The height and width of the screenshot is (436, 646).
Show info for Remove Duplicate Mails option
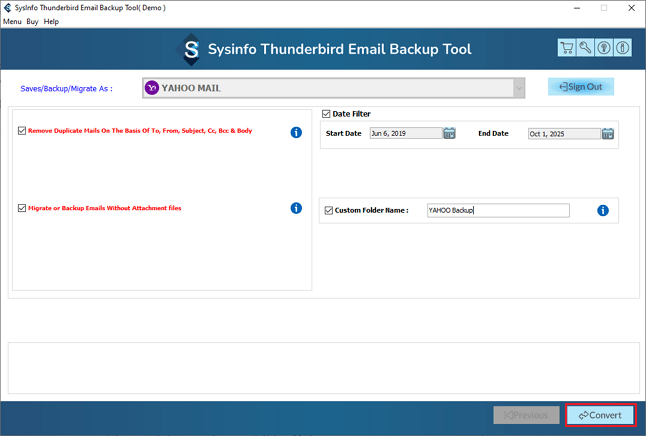pyautogui.click(x=296, y=132)
